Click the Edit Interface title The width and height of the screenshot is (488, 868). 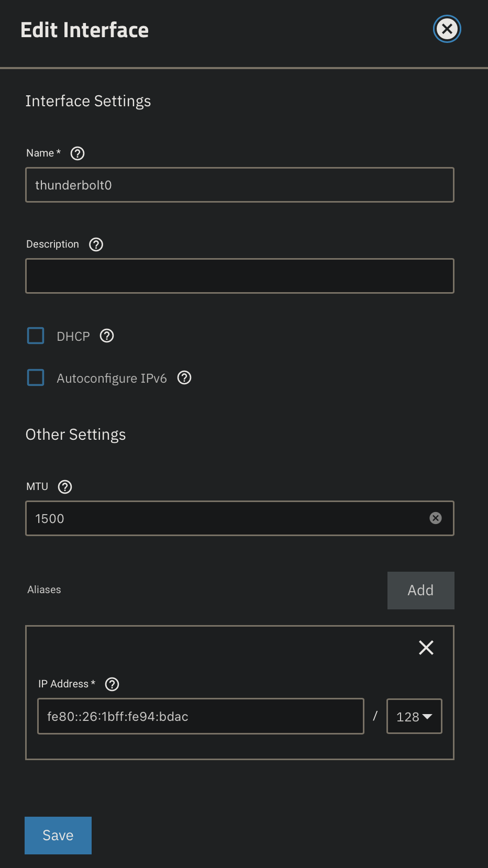point(85,30)
